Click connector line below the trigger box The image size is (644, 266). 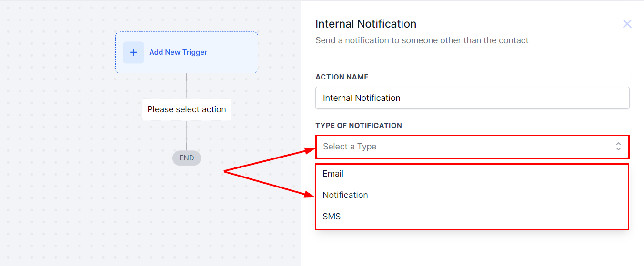pyautogui.click(x=187, y=86)
